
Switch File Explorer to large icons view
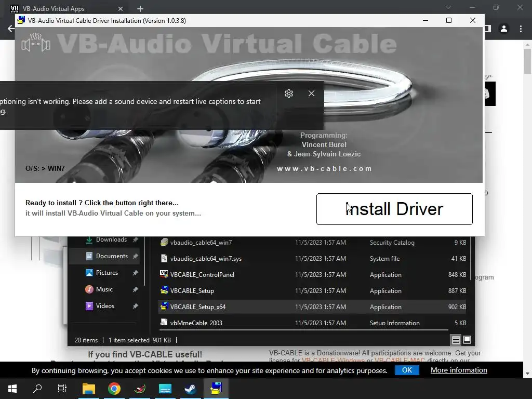467,340
